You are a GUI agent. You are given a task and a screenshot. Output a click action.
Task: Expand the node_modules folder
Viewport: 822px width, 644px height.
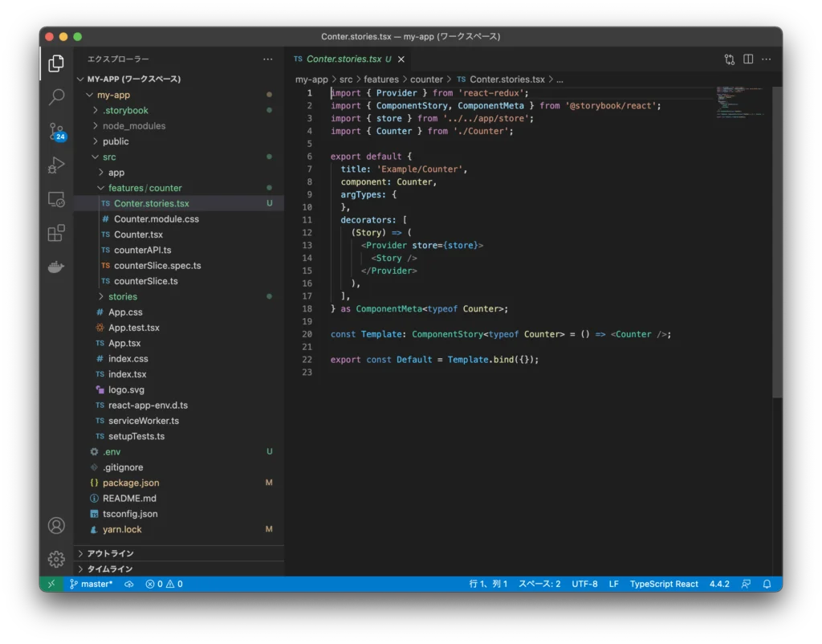pos(133,126)
